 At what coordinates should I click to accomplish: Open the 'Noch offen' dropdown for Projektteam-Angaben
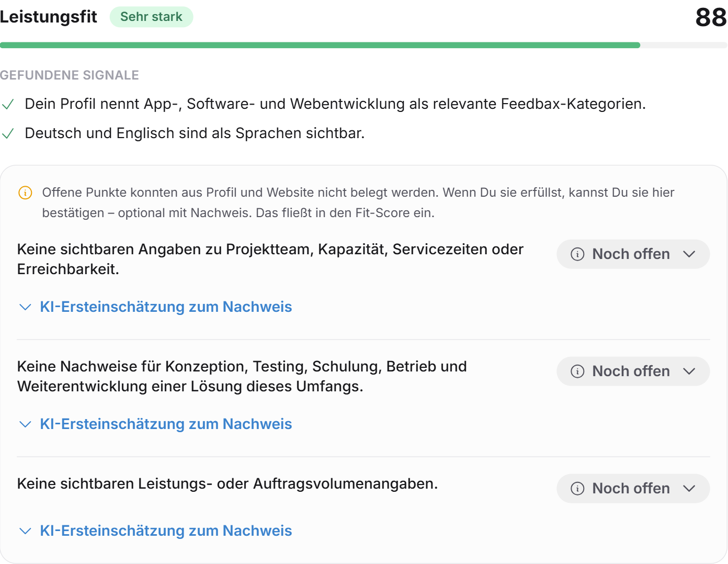pyautogui.click(x=633, y=254)
